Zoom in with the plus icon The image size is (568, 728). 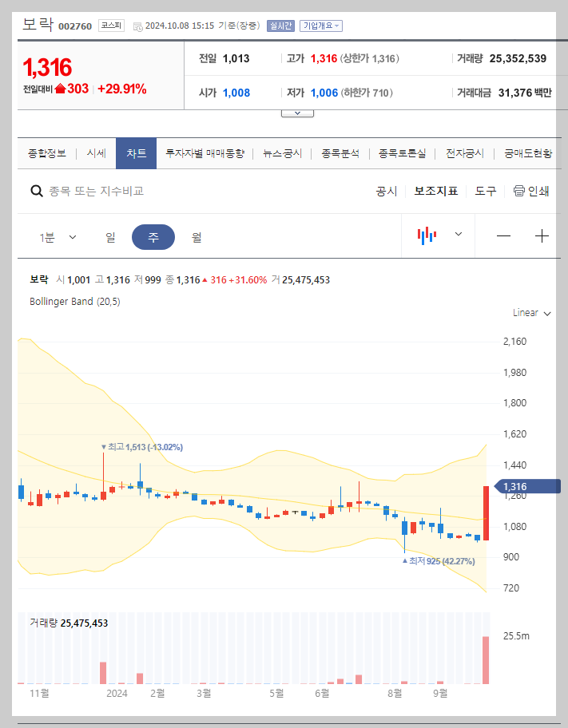point(542,235)
